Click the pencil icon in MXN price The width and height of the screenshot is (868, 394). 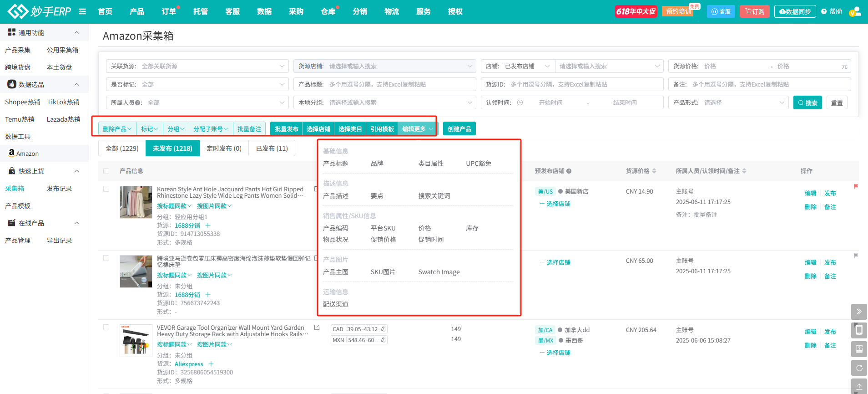click(383, 340)
